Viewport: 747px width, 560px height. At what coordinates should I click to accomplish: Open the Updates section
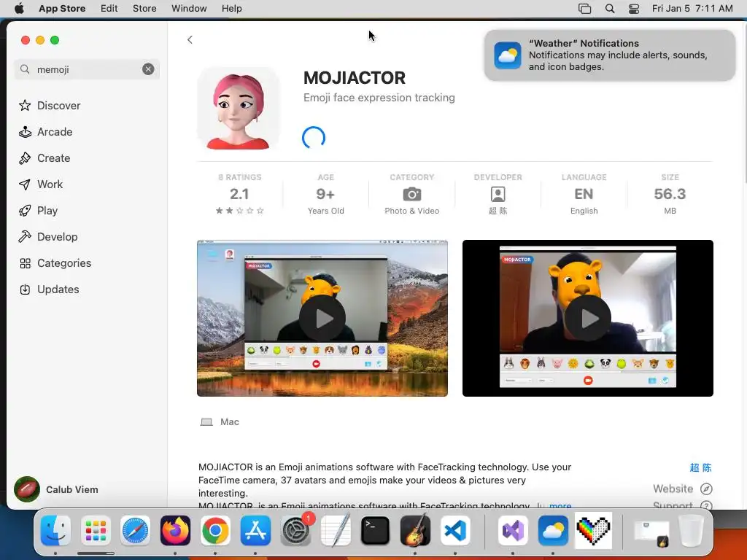tap(58, 289)
